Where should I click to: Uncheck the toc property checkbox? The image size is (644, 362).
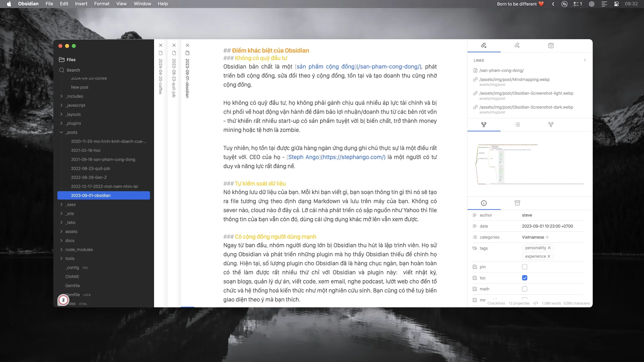(x=525, y=278)
